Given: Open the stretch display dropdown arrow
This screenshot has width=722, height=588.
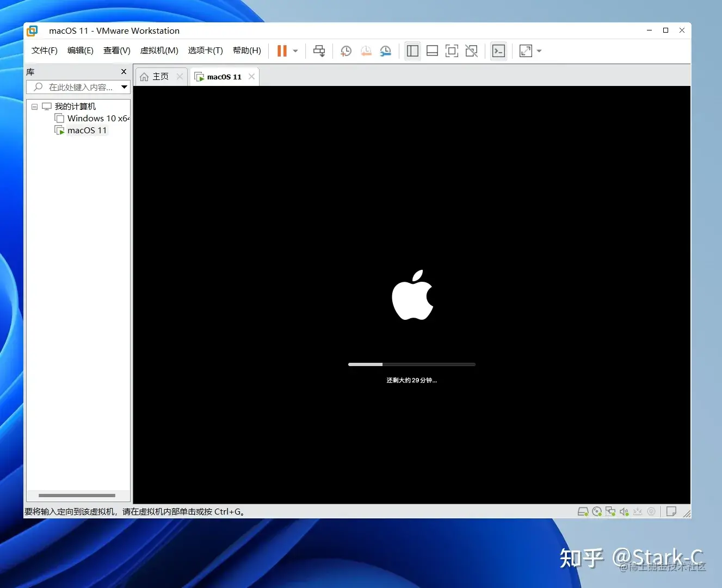Looking at the screenshot, I should (x=539, y=51).
